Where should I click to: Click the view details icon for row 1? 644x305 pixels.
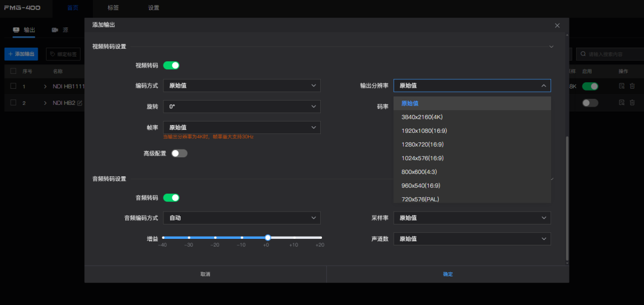[621, 86]
